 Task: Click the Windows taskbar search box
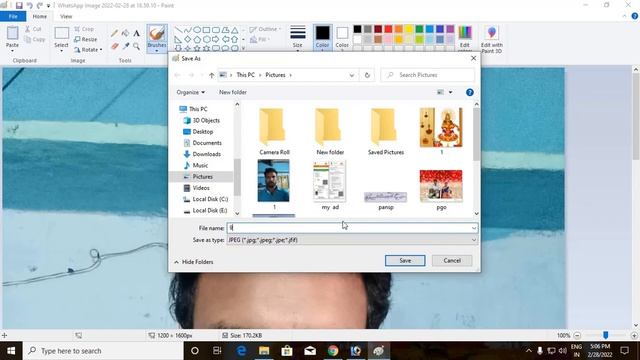click(103, 351)
